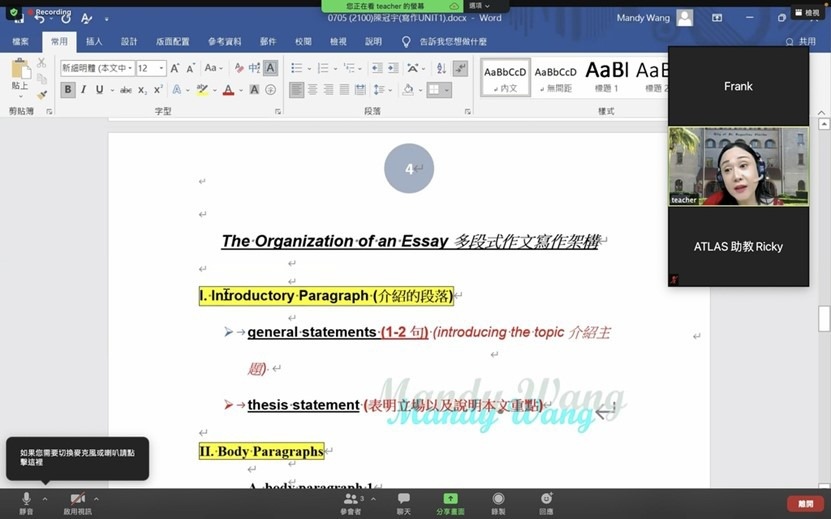Open bullet list dropdown arrow

click(x=309, y=68)
